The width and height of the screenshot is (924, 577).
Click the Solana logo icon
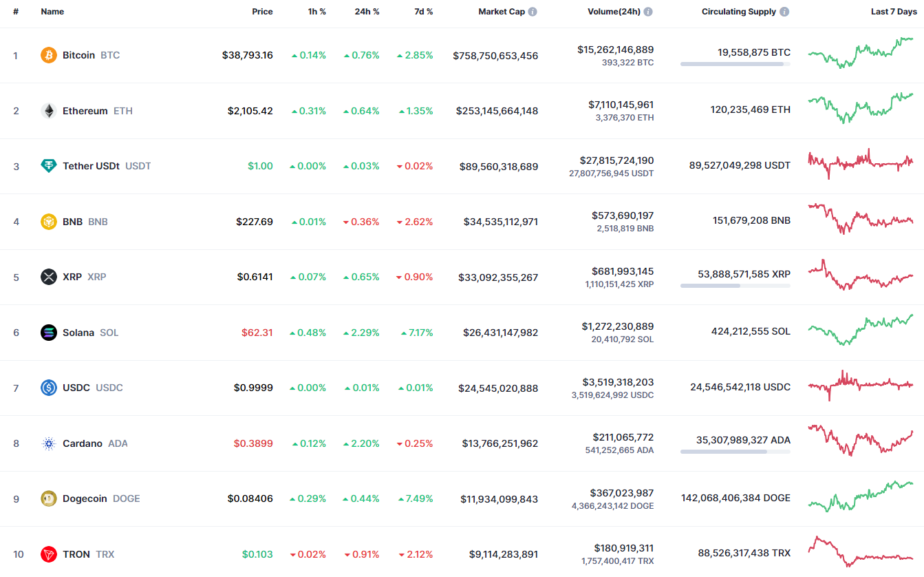[x=49, y=333]
